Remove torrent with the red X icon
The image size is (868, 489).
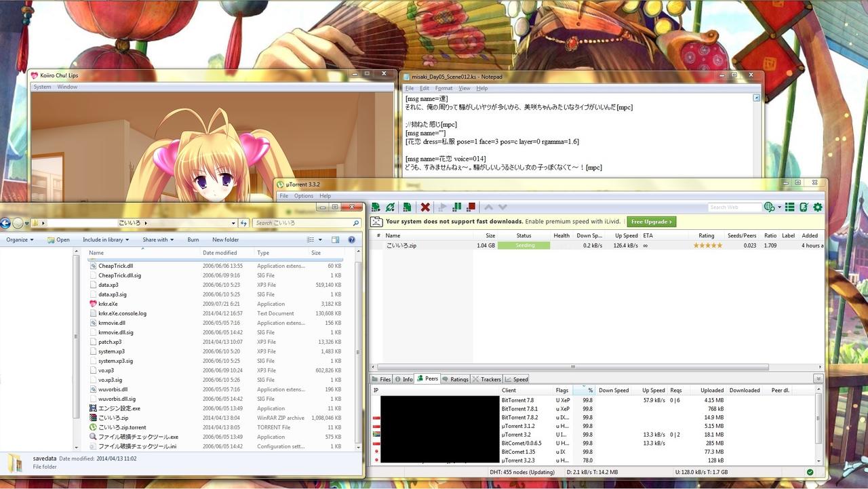[x=425, y=208]
